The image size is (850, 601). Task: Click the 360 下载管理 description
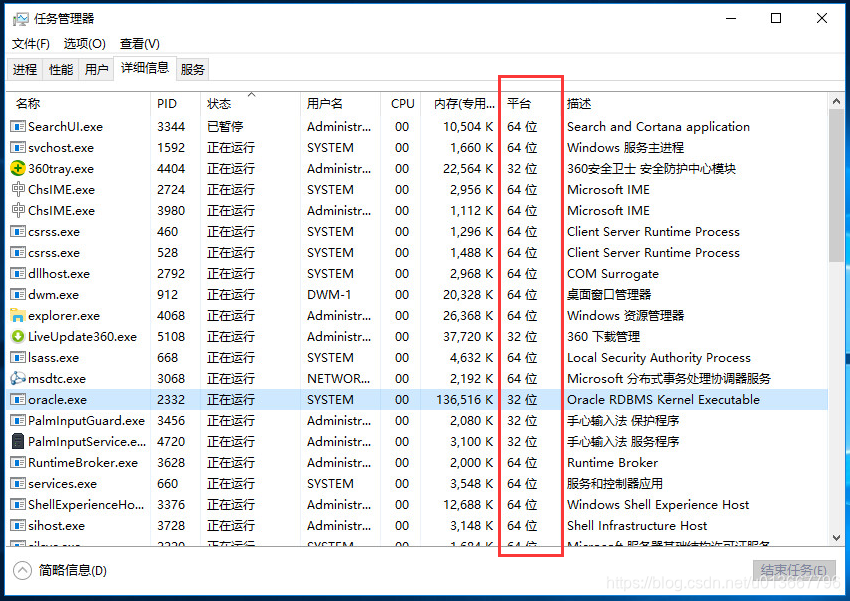pyautogui.click(x=603, y=337)
